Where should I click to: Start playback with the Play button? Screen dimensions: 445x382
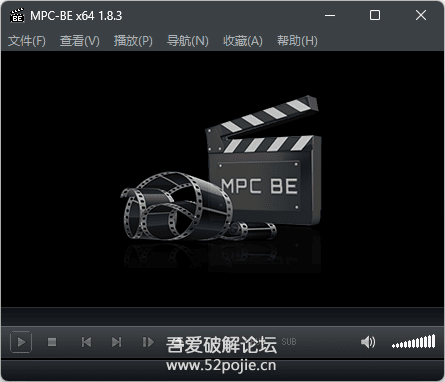click(x=21, y=342)
